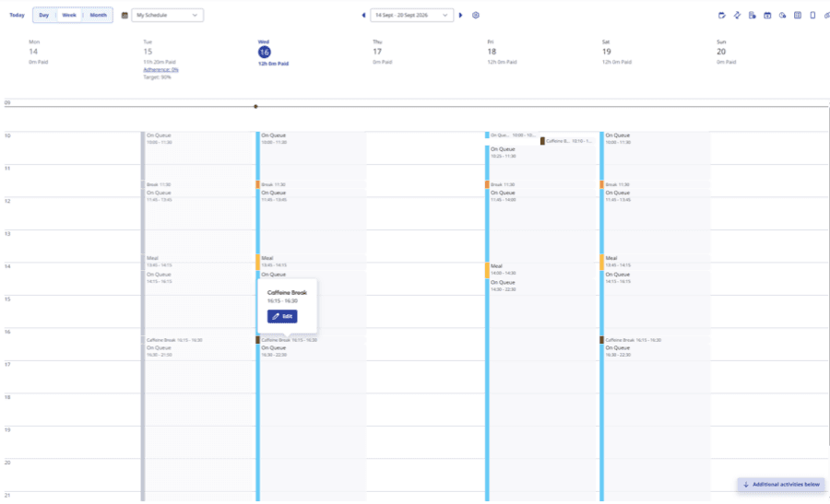Click the calendar icon beside My Schedule
Screen dimensions: 830x504
(125, 16)
